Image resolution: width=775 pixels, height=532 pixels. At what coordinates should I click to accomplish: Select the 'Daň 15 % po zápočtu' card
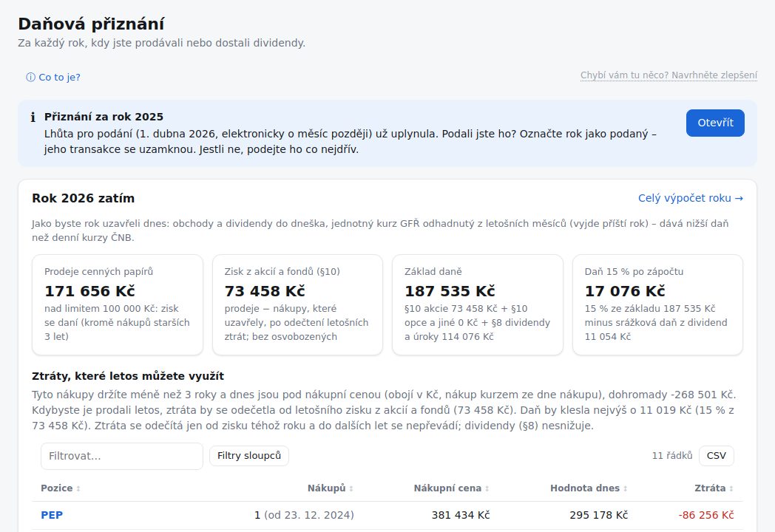[658, 304]
